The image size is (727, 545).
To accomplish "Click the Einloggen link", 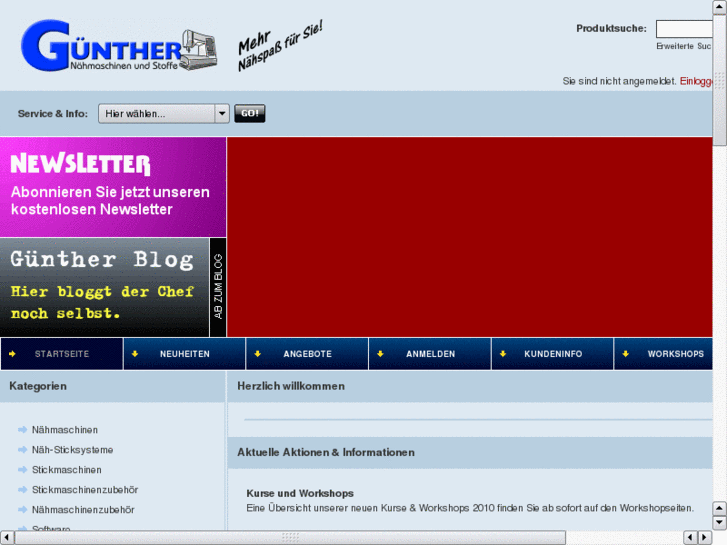I will pos(696,81).
